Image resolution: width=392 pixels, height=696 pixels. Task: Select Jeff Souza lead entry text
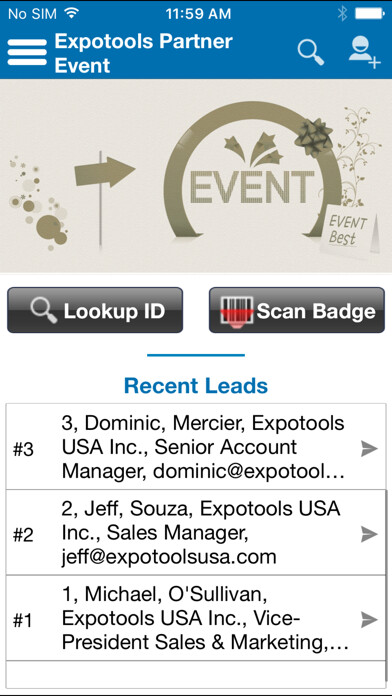click(201, 533)
